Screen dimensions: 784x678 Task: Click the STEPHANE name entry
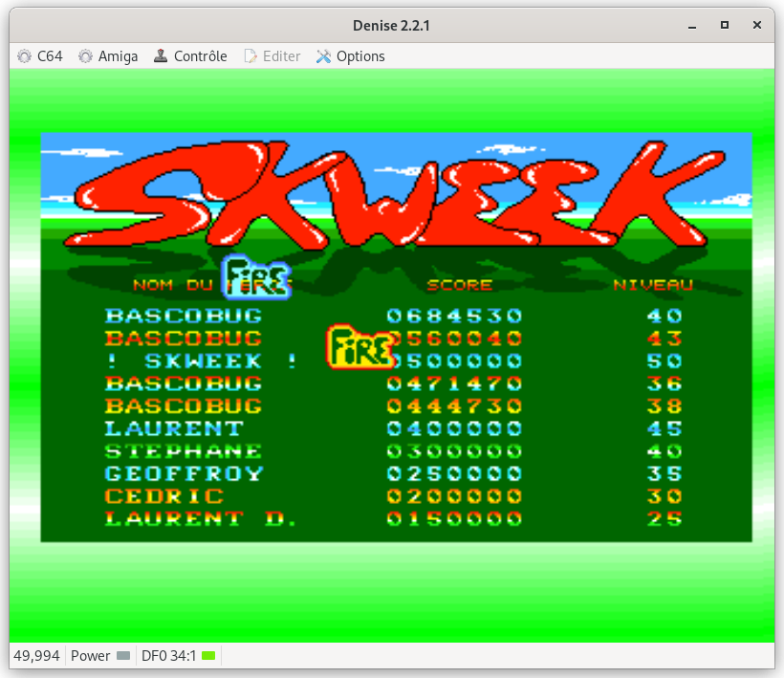point(184,451)
